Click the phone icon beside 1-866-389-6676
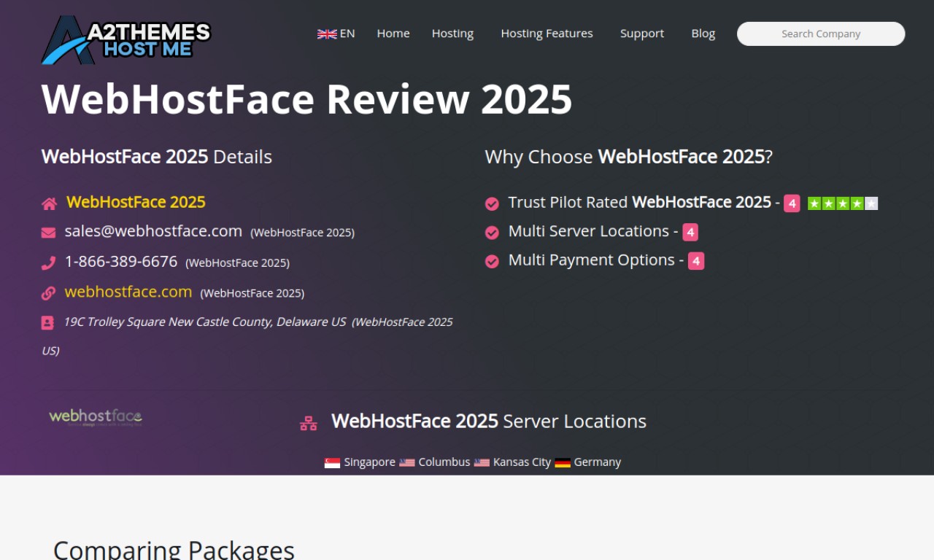 point(48,262)
